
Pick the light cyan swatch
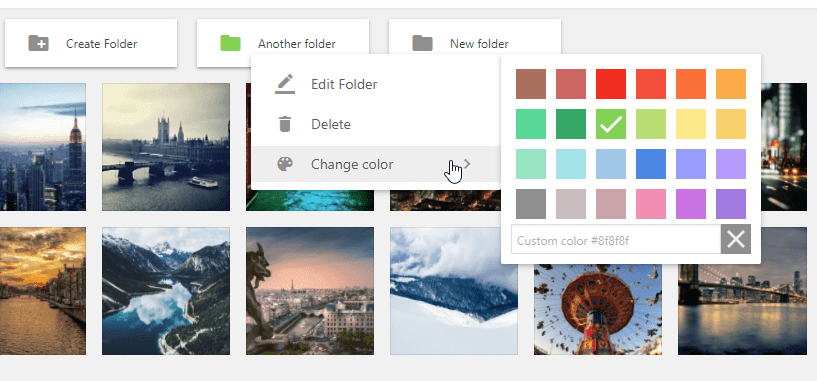(571, 164)
